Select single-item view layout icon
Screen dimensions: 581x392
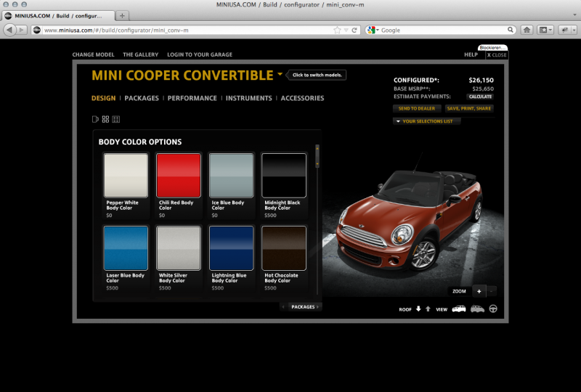click(95, 119)
